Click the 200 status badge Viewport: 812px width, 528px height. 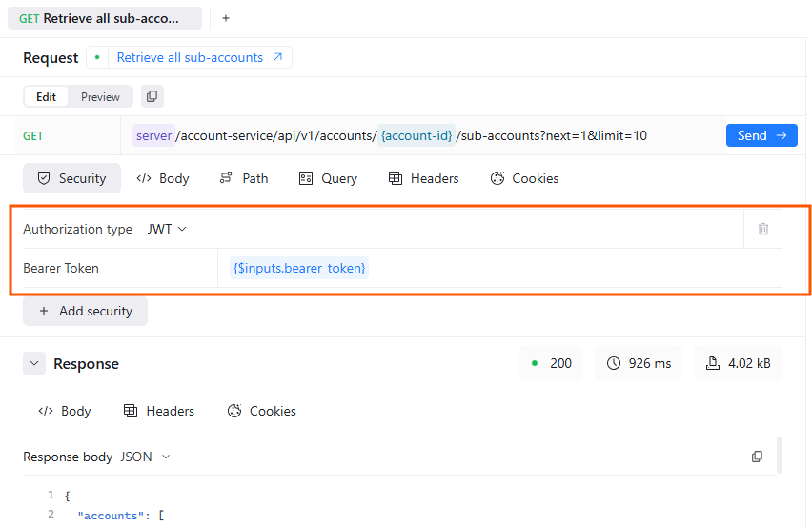[551, 363]
